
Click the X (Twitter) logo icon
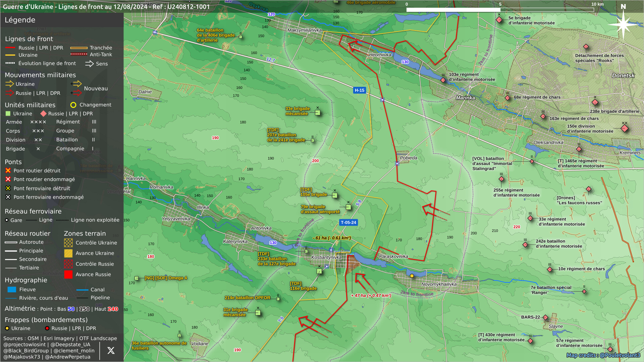111,351
